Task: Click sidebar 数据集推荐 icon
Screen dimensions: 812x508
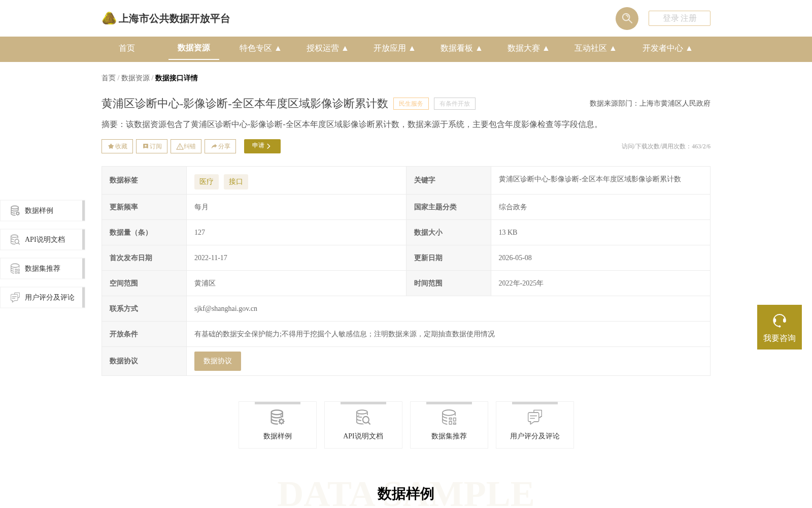Action: tap(15, 268)
